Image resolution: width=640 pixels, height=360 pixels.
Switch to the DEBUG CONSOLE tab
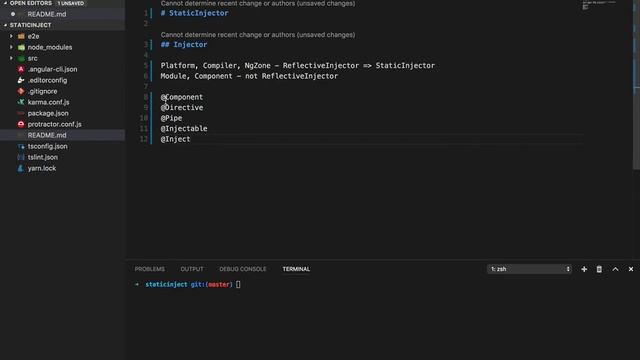coord(243,269)
